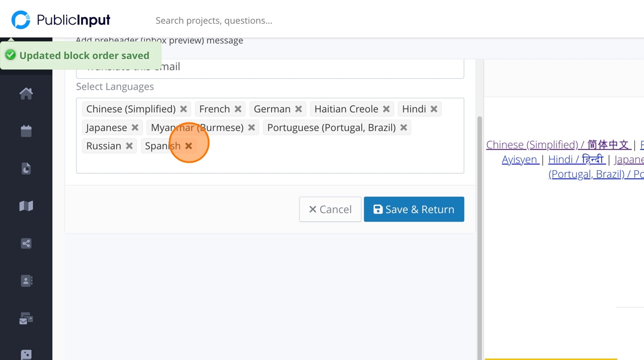The width and height of the screenshot is (644, 360).
Task: Remove the French language tag
Action: (x=238, y=109)
